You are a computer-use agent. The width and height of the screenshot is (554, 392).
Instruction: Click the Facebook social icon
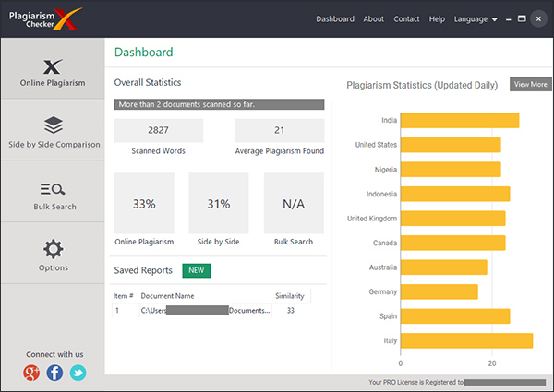[54, 373]
